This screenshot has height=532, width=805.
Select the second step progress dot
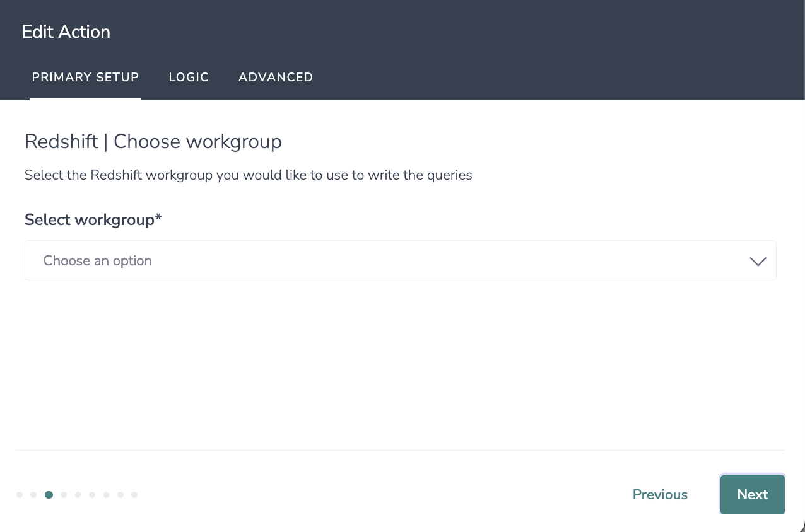(x=33, y=495)
